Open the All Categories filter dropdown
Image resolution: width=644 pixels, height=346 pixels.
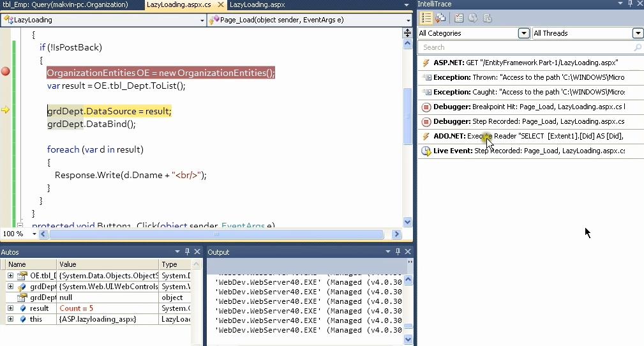click(524, 33)
